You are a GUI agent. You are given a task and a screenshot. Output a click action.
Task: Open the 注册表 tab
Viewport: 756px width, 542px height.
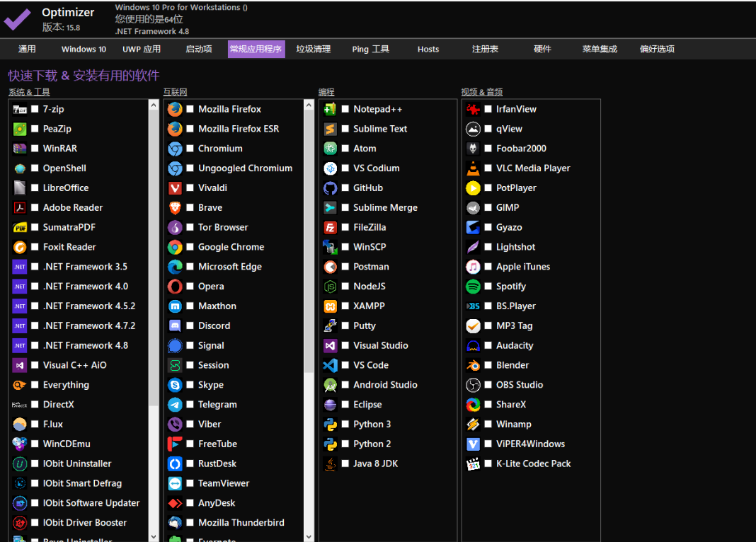[485, 49]
